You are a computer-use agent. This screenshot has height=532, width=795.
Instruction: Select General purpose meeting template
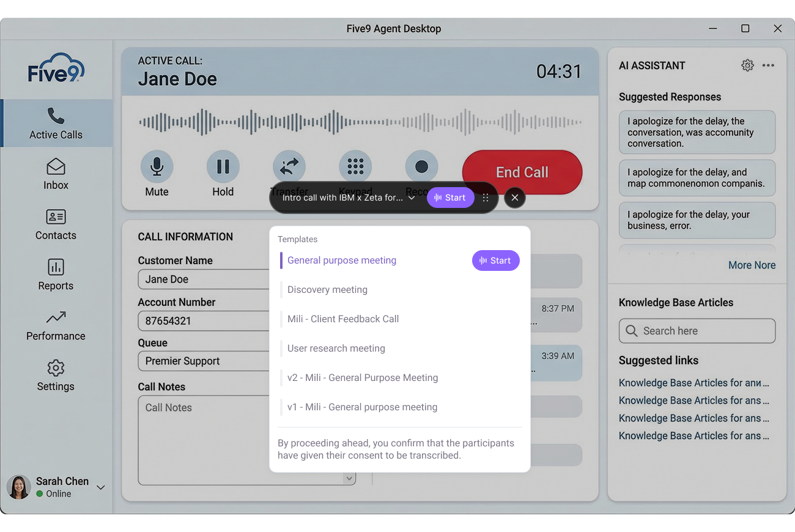(342, 260)
